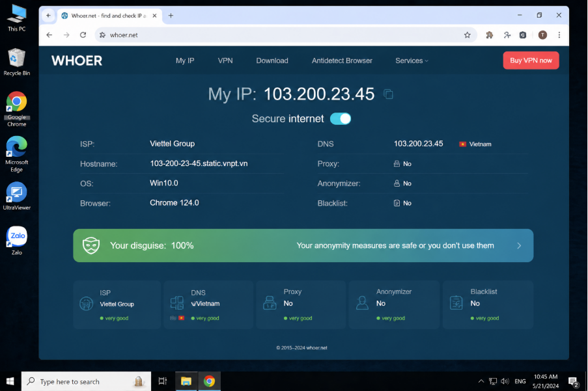This screenshot has width=588, height=391.
Task: Select the Recycle Bin desktop icon
Action: click(x=16, y=62)
